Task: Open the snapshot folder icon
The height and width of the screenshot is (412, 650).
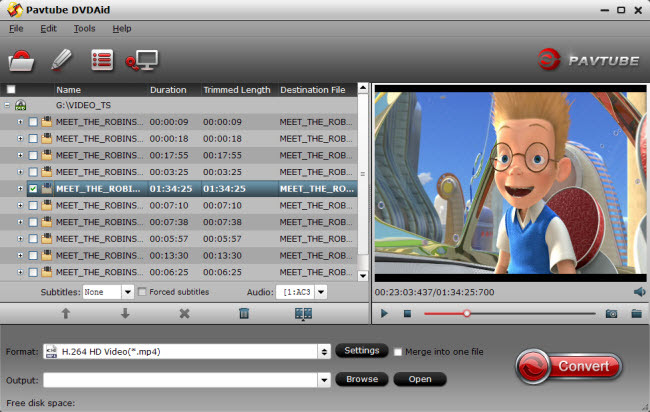Action: click(637, 313)
